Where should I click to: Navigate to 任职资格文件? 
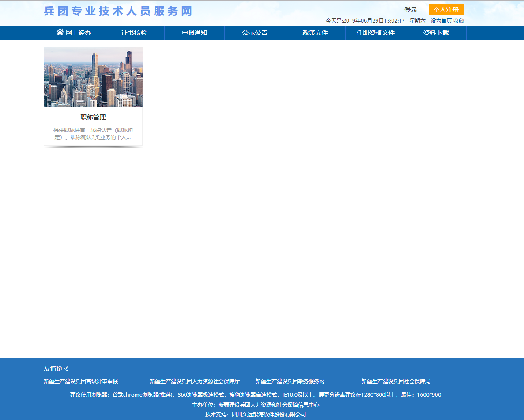(376, 33)
